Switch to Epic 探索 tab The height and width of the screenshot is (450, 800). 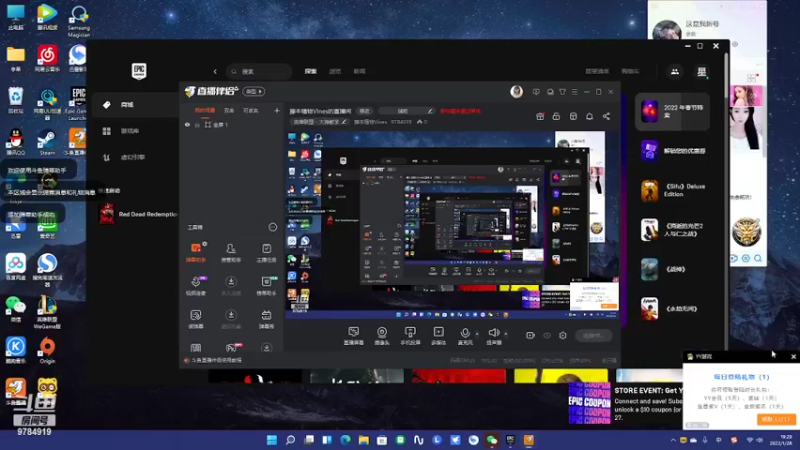coord(311,71)
